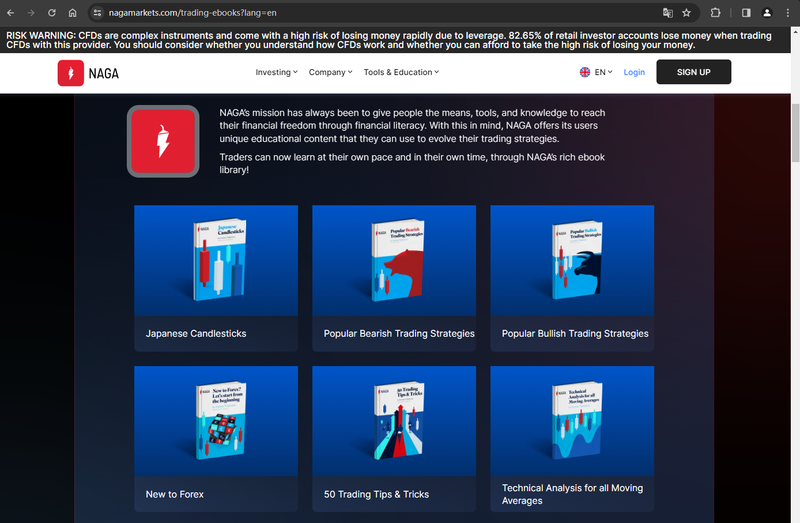Open the Popular Bearish Trading Strategies cover

[x=394, y=261]
